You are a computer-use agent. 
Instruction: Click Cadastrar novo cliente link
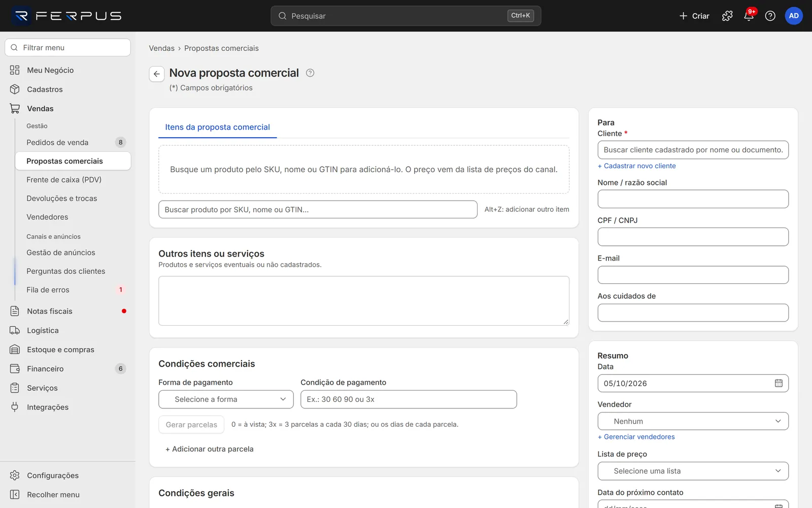pos(636,166)
